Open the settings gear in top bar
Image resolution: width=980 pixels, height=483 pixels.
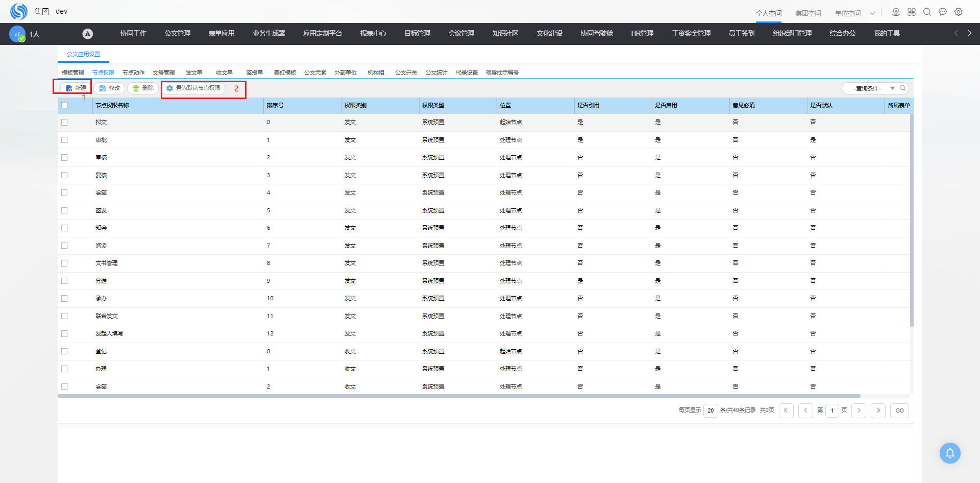959,12
